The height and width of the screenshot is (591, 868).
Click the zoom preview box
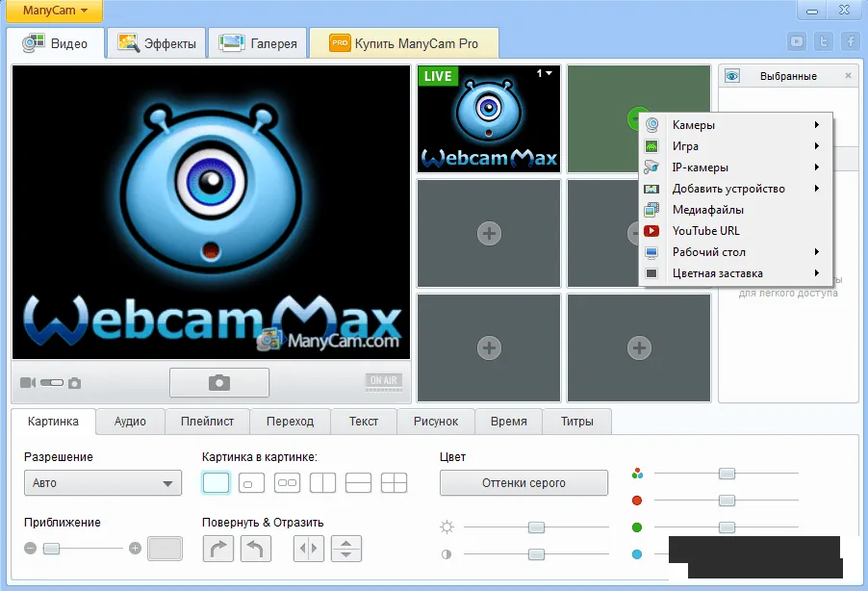165,549
